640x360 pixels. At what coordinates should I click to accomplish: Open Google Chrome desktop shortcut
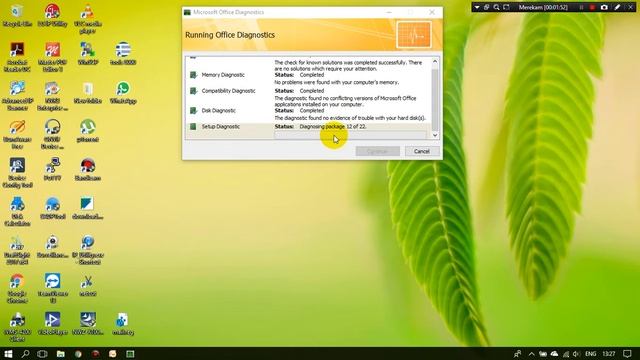pos(17,289)
